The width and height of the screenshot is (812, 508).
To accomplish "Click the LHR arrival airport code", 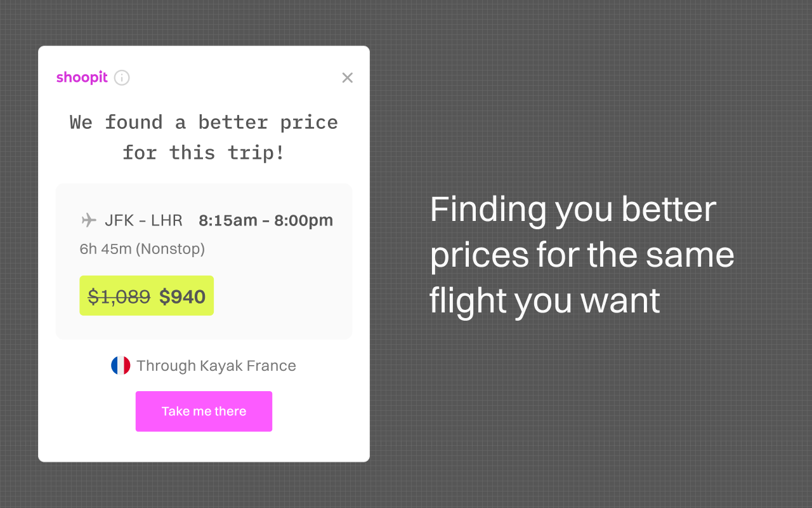I will click(167, 220).
